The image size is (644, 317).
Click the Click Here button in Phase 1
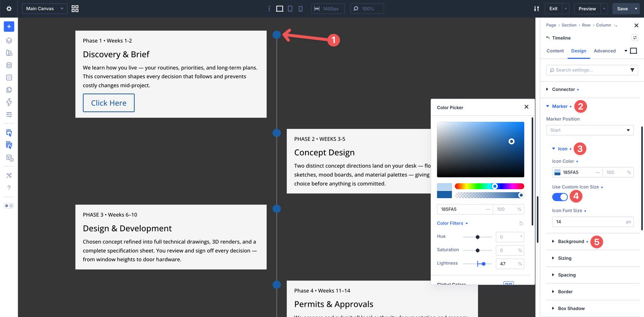point(109,103)
